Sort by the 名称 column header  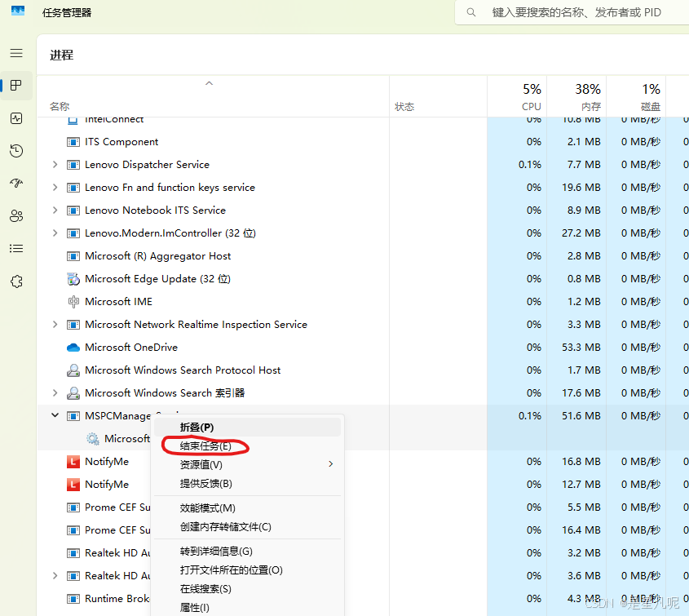pyautogui.click(x=213, y=96)
